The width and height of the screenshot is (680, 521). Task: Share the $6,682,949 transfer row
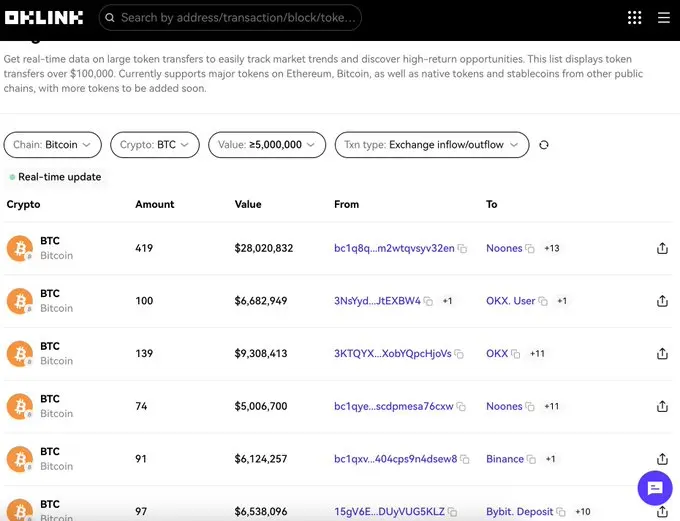[x=662, y=301]
